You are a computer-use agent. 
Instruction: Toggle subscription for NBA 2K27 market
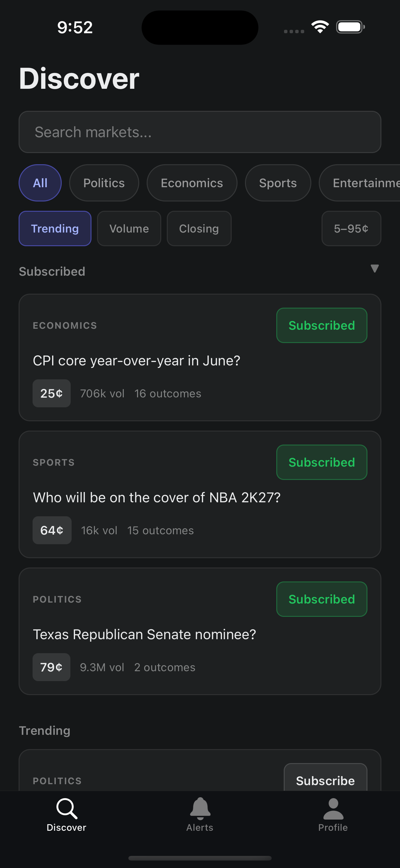pyautogui.click(x=322, y=462)
